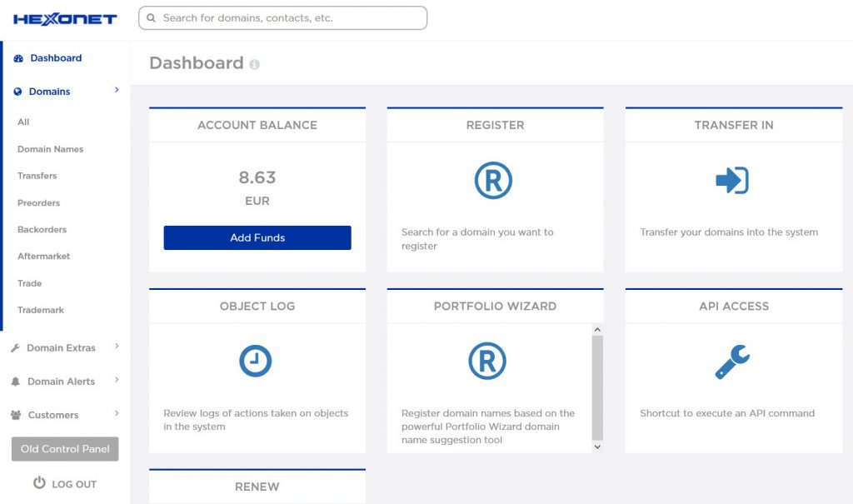Click the 8.63 balance amount

[257, 177]
